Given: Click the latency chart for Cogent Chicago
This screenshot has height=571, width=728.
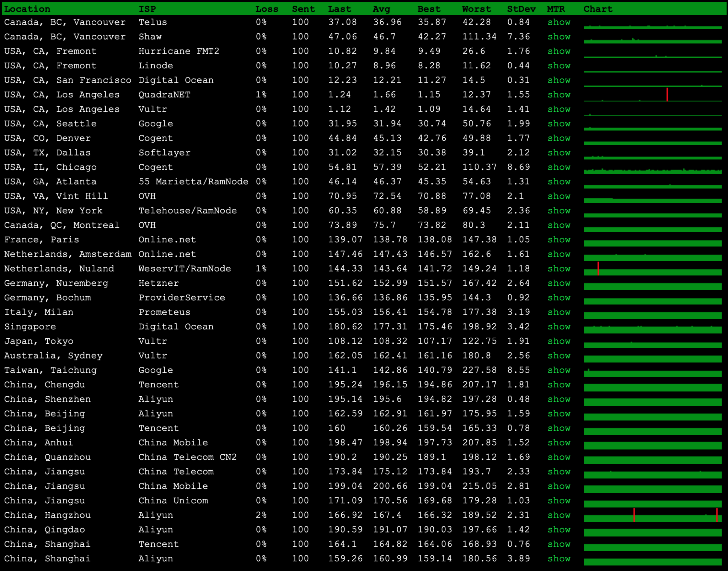Looking at the screenshot, I should point(652,171).
